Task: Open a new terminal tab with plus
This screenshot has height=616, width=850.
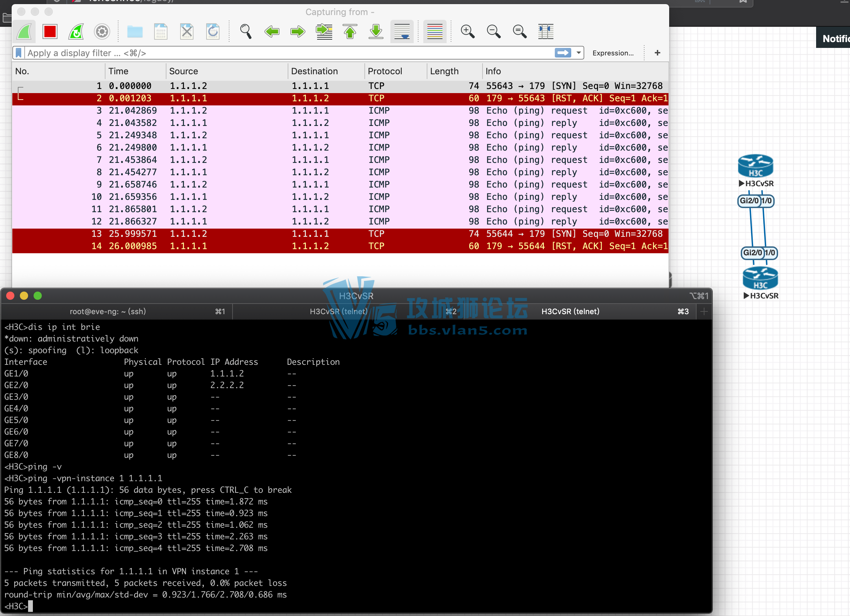Action: coord(704,311)
